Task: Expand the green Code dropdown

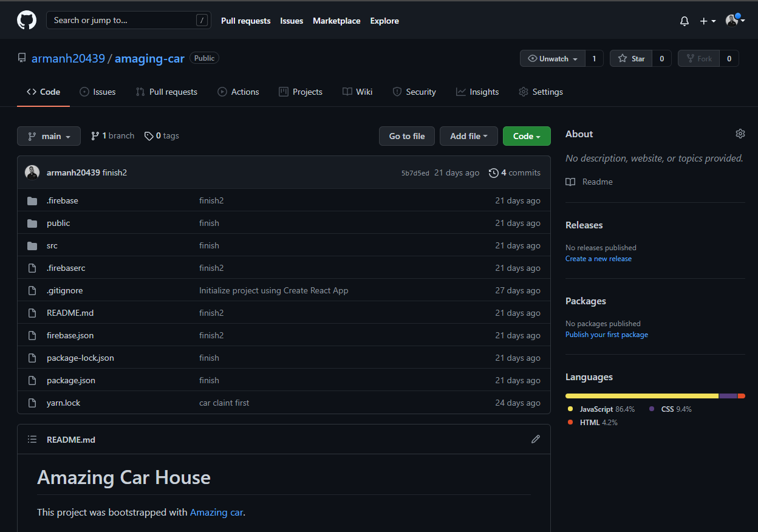Action: pos(526,136)
